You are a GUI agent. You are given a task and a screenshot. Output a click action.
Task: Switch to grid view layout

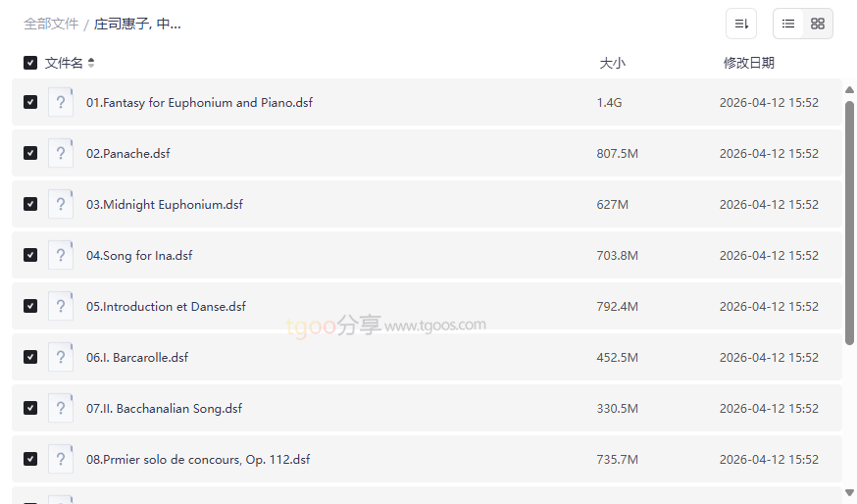coord(818,24)
